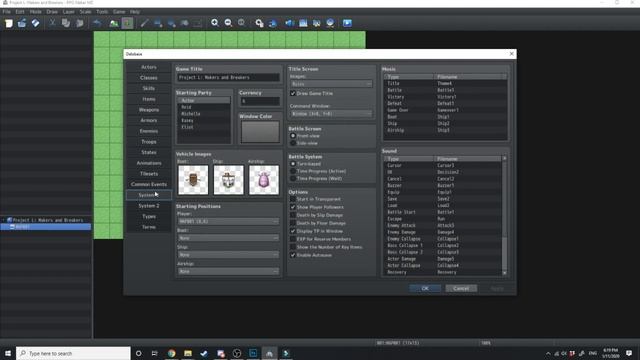
Task: Click the Paste toolbar icon
Action: 80,23
